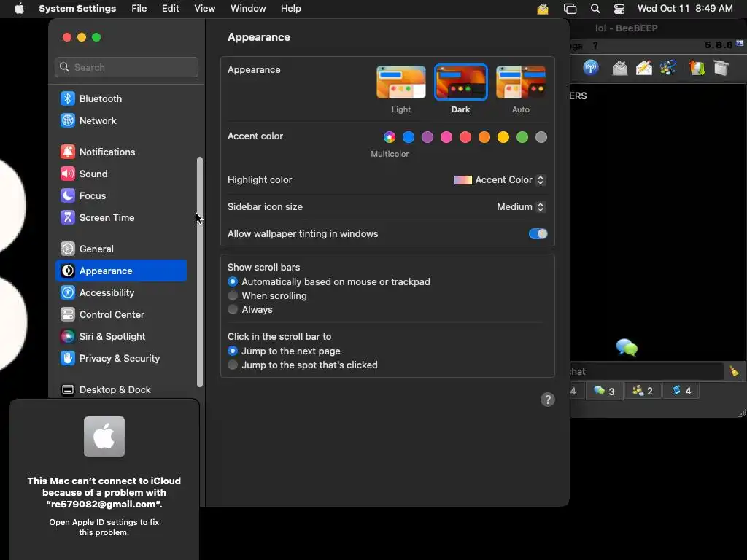This screenshot has height=560, width=747.
Task: Select When scrolling scroll bar option
Action: click(x=233, y=296)
